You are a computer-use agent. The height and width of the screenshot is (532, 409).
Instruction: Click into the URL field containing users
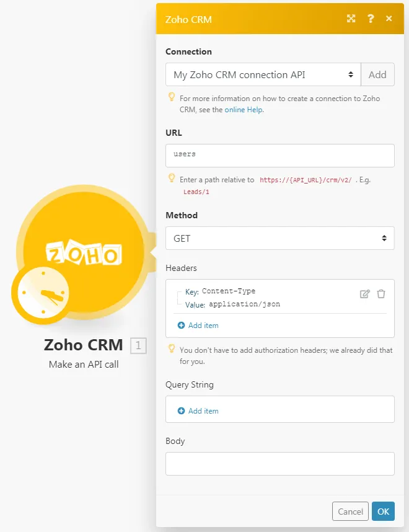coord(279,156)
